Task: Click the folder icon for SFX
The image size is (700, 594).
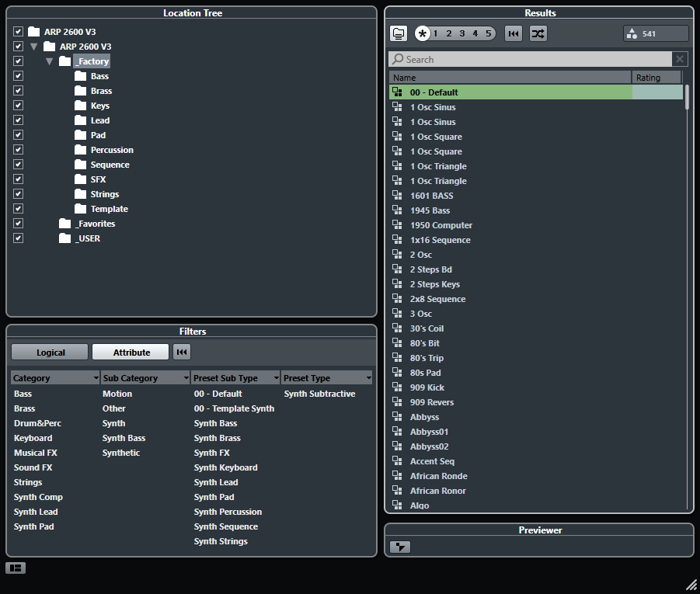Action: pos(80,179)
